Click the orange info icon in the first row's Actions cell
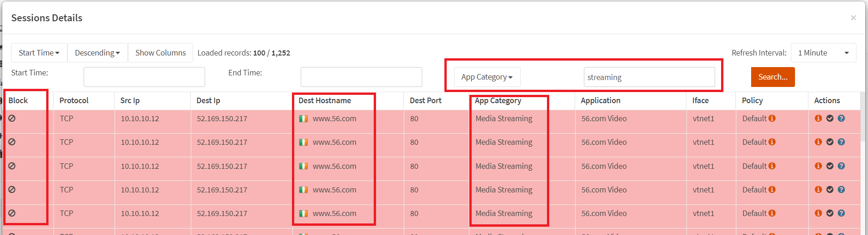This screenshot has height=235, width=868. (x=819, y=118)
